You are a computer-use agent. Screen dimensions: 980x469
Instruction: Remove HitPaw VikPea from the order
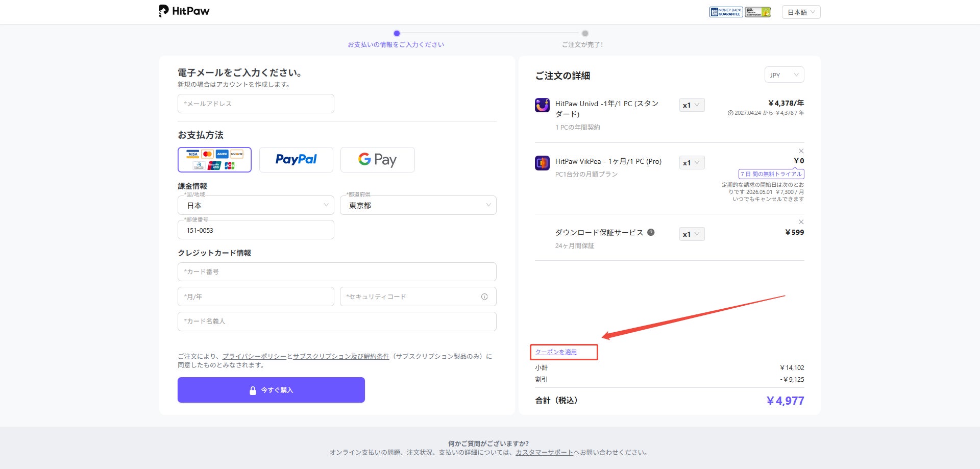(801, 151)
